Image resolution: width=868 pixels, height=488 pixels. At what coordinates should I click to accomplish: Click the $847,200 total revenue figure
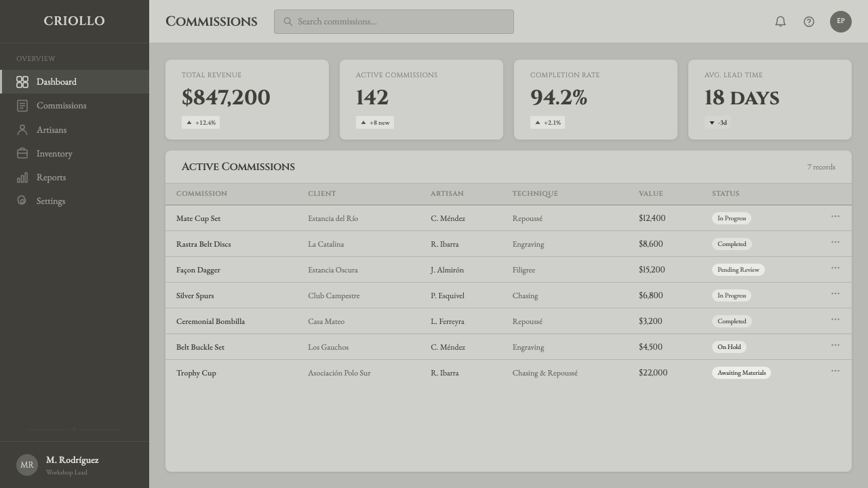(226, 98)
